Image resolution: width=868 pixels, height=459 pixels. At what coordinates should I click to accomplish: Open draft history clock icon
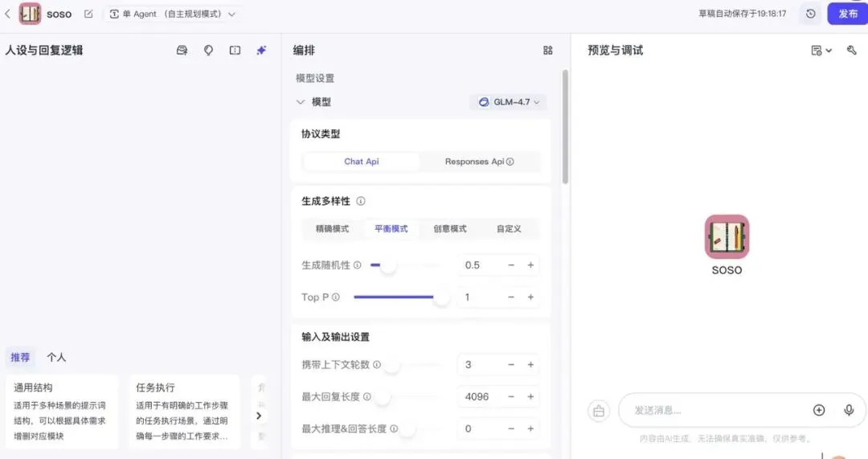click(810, 14)
